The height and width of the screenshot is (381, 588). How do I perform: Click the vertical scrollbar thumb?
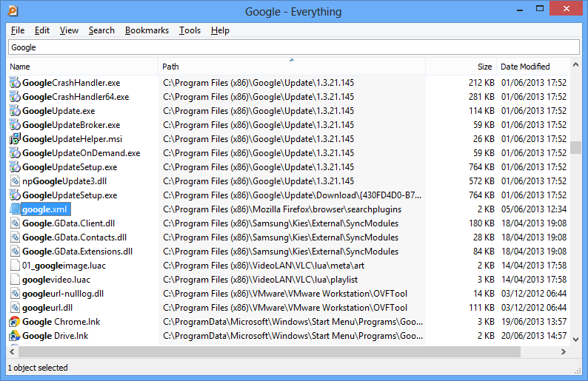(x=575, y=148)
